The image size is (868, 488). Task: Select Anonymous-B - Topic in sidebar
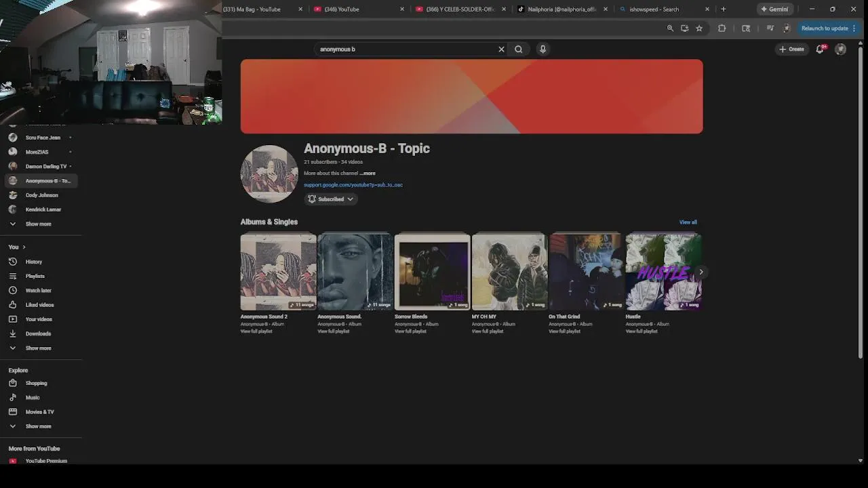pos(41,181)
